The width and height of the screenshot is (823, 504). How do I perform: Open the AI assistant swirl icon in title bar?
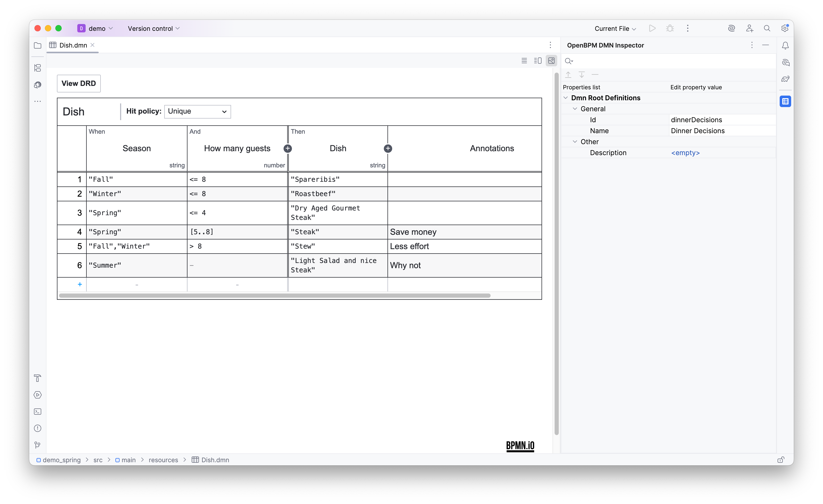click(731, 28)
